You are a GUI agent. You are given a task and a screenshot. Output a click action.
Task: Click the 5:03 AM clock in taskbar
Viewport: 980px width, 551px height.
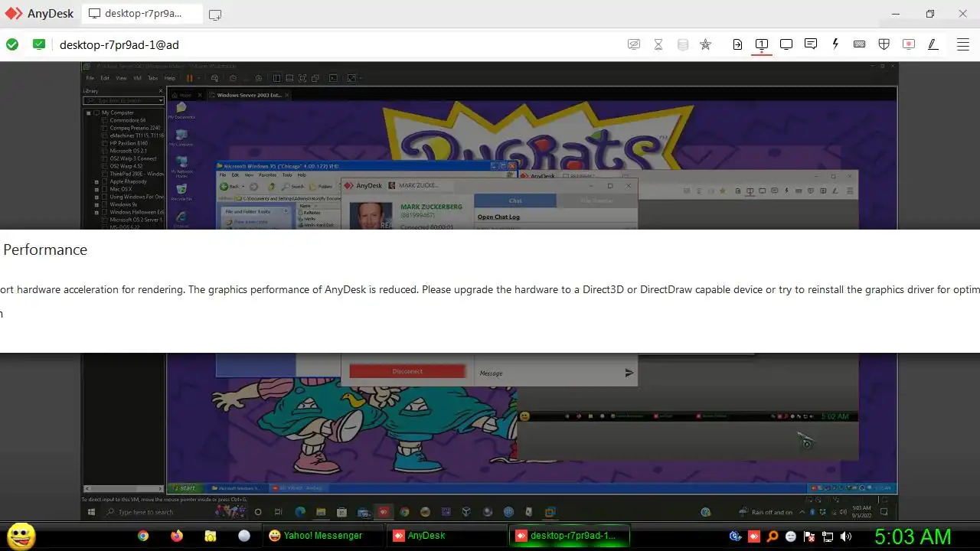click(913, 536)
